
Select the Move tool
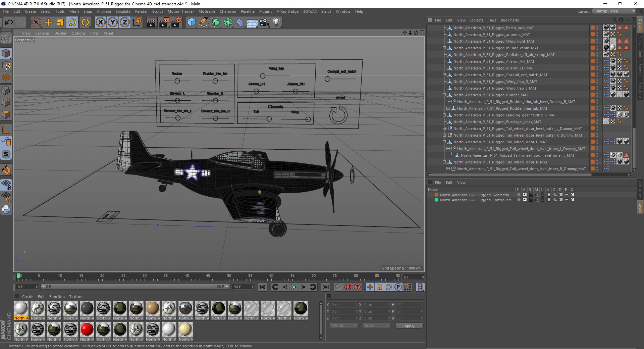coord(48,22)
